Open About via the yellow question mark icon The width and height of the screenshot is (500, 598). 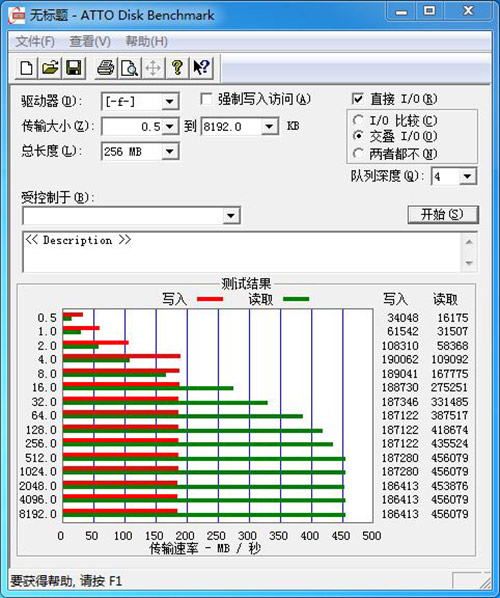point(177,68)
